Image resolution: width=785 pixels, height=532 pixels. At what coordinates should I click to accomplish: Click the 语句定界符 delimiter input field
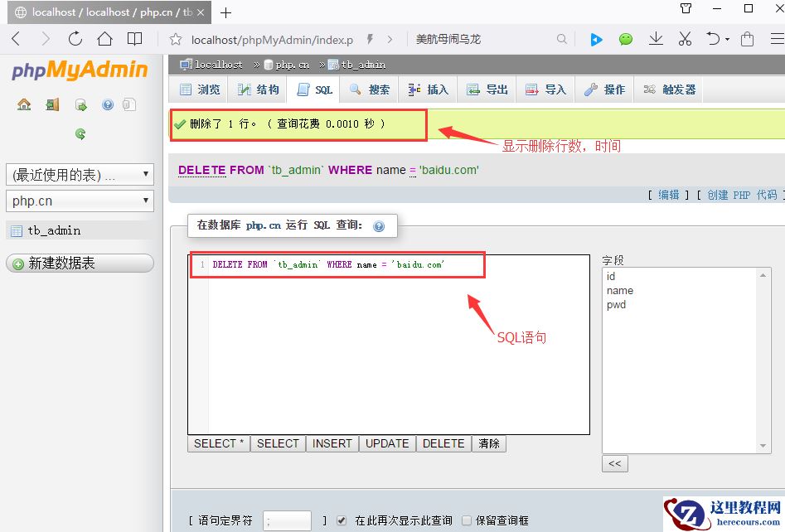coord(287,521)
